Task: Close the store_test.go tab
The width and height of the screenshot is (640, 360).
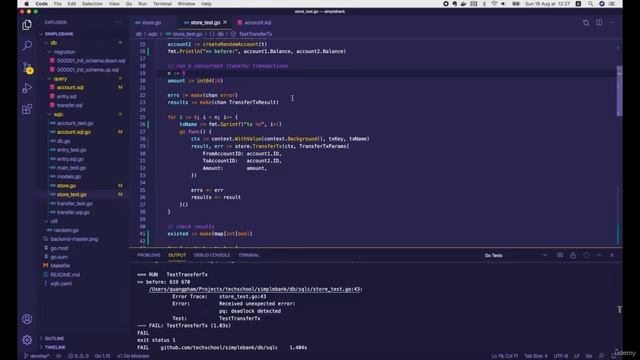Action: coord(225,22)
